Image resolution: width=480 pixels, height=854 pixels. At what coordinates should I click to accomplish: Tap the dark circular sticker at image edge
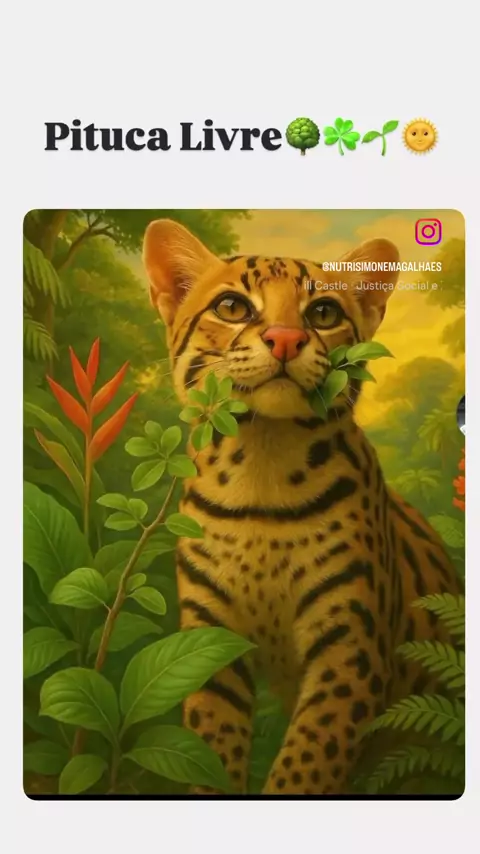[461, 416]
